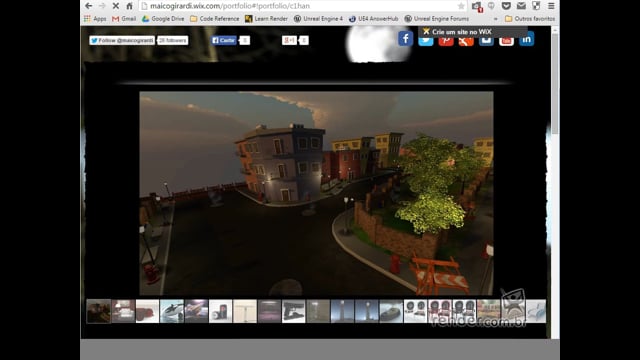Screen dimensions: 640x360
Task: Open the camera extension with red badge
Action: pos(477,6)
